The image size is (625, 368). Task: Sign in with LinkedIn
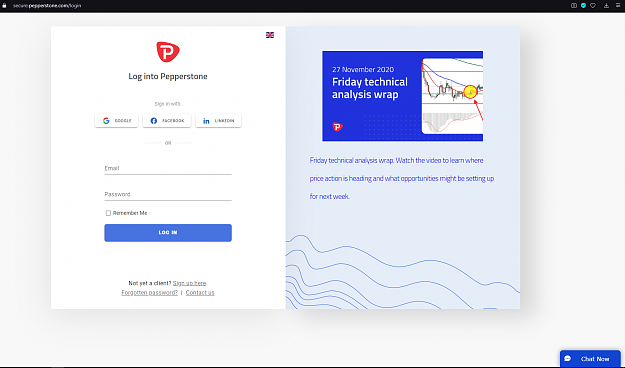click(x=218, y=121)
